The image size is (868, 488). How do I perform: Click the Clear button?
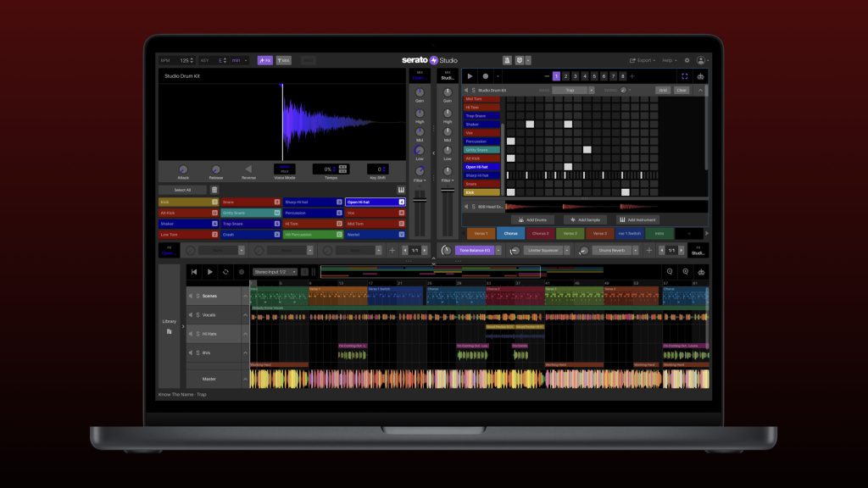[682, 90]
